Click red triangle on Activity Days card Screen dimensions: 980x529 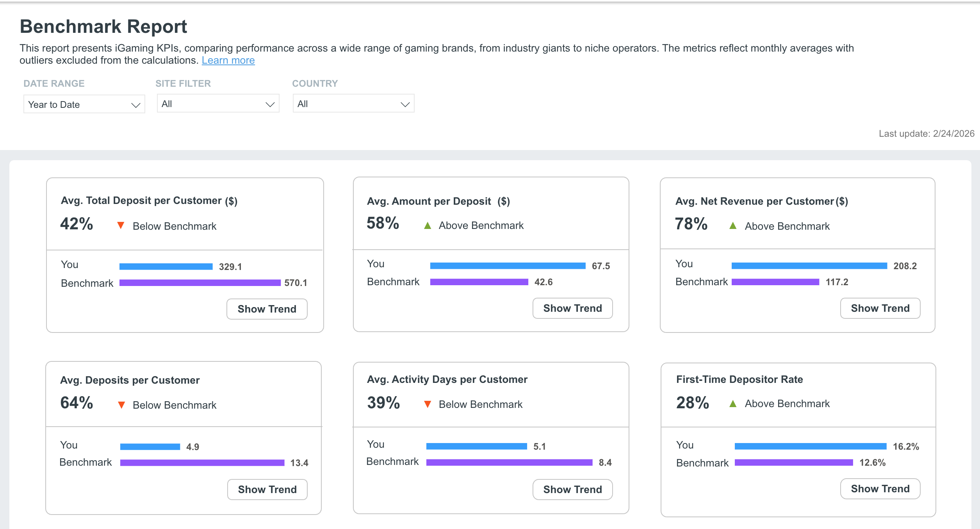pyautogui.click(x=428, y=404)
